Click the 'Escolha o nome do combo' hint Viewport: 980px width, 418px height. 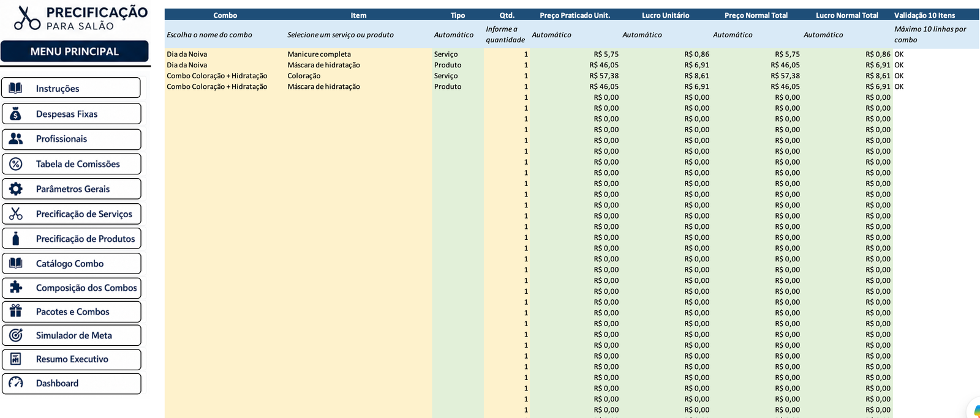(209, 35)
